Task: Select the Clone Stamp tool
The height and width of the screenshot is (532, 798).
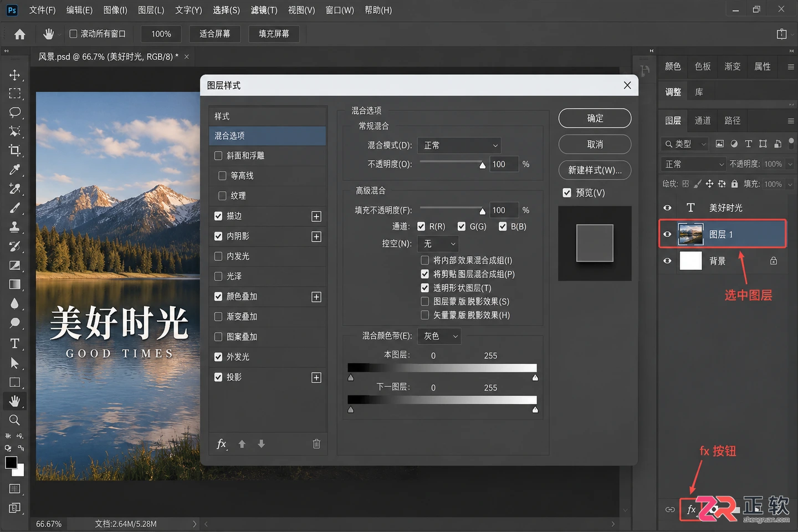Action: pyautogui.click(x=15, y=227)
